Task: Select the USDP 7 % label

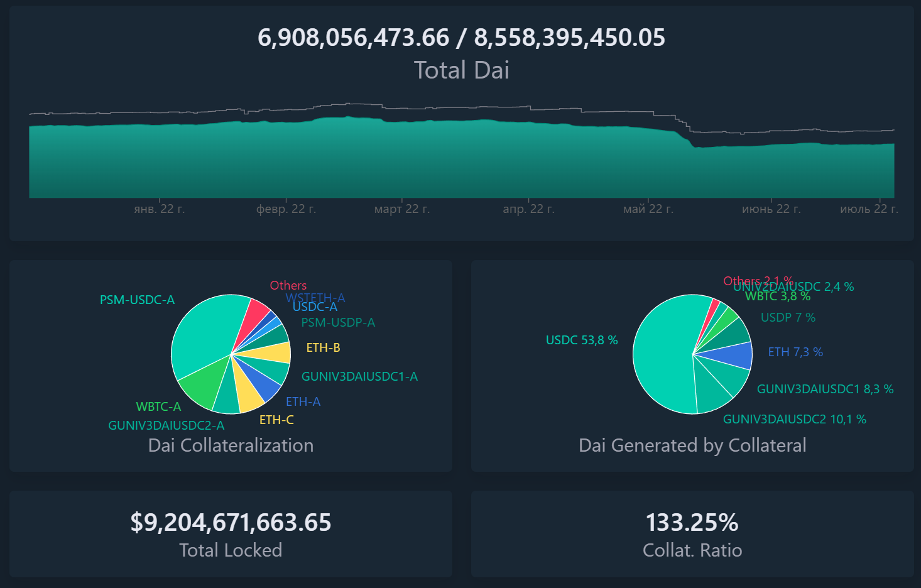Action: 788,317
